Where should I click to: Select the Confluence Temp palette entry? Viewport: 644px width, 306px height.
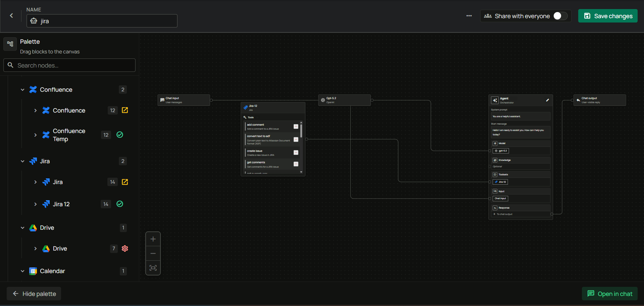click(x=69, y=135)
